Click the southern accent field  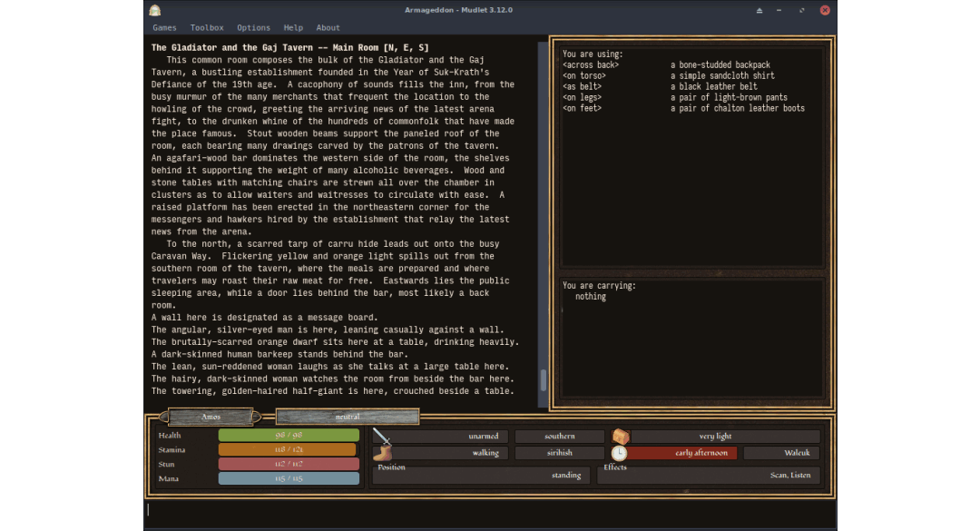[x=559, y=436]
